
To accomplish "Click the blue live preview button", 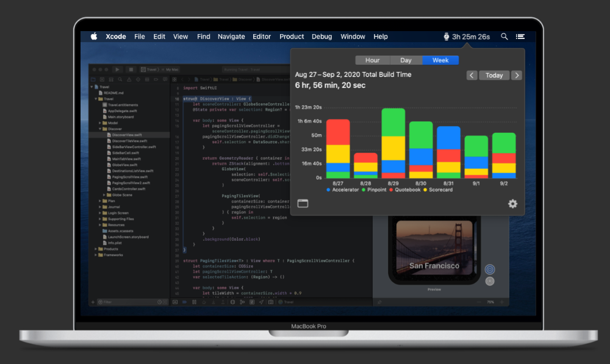I will tap(490, 269).
